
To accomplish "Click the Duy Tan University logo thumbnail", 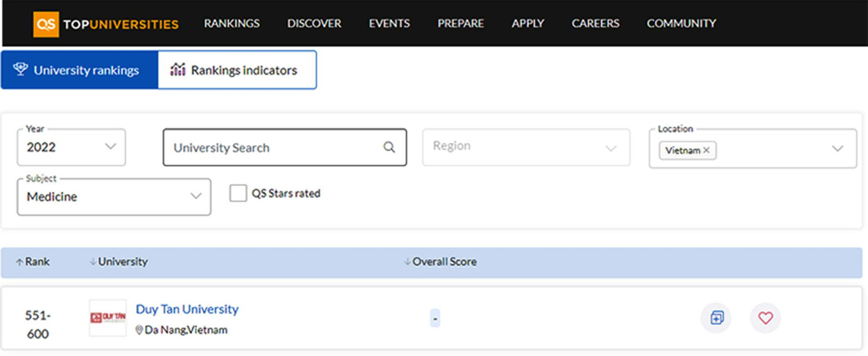I will point(107,318).
